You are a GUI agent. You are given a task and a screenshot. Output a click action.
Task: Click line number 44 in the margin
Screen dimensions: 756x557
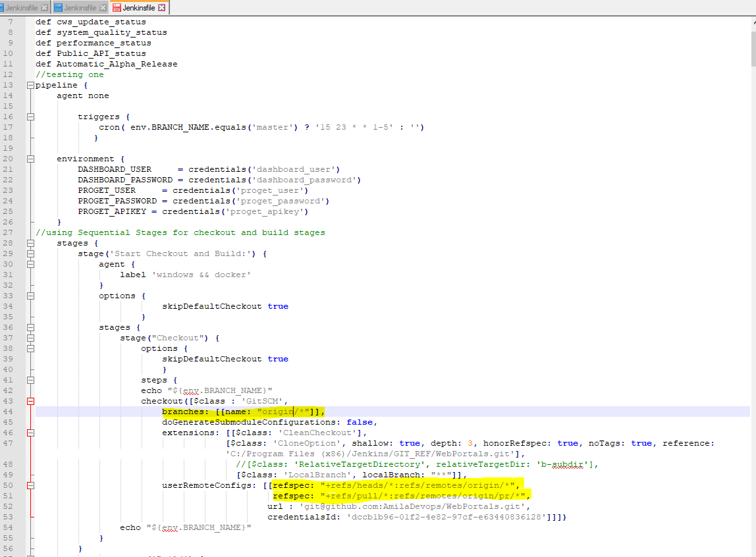click(8, 412)
